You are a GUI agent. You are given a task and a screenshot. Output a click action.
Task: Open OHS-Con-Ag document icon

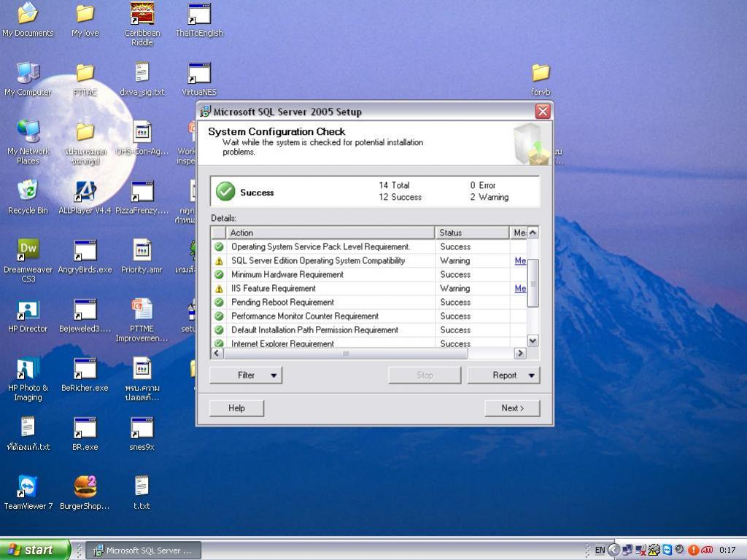click(142, 138)
